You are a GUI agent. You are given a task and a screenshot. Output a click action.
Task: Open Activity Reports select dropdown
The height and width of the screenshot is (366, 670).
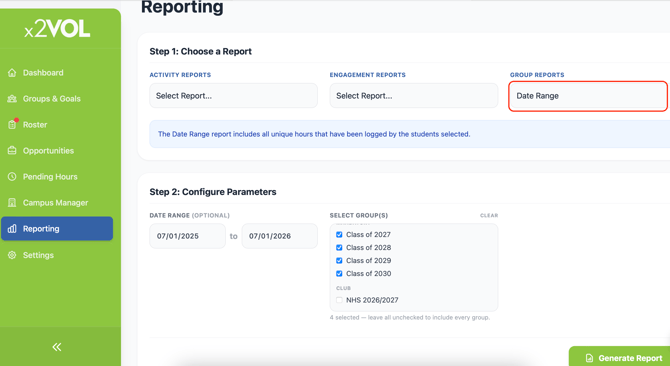click(x=233, y=96)
